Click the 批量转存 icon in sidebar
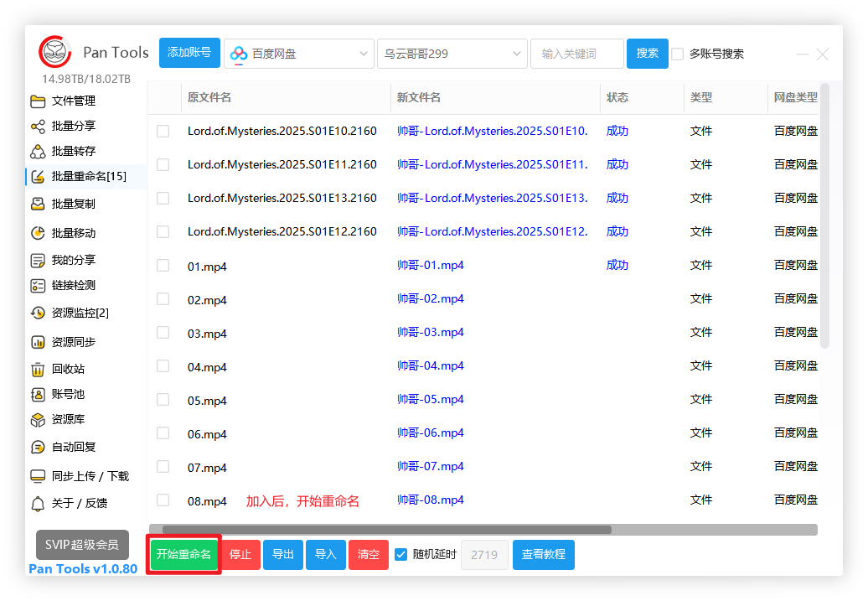 tap(38, 152)
